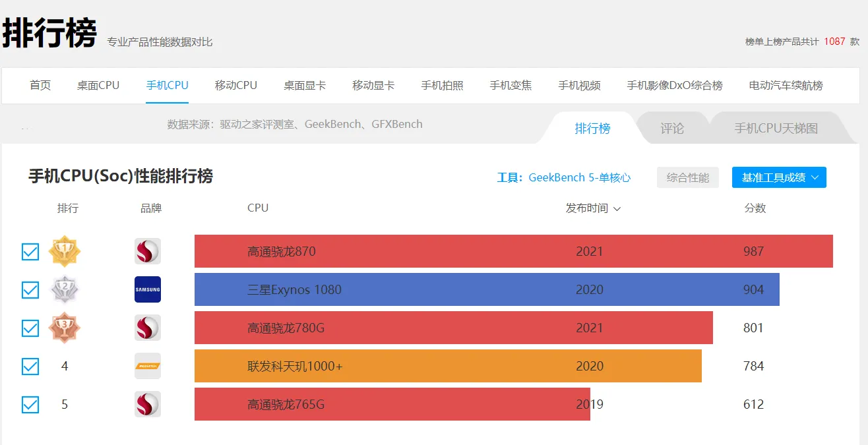Switch to 移动显卡 ranking

point(373,85)
